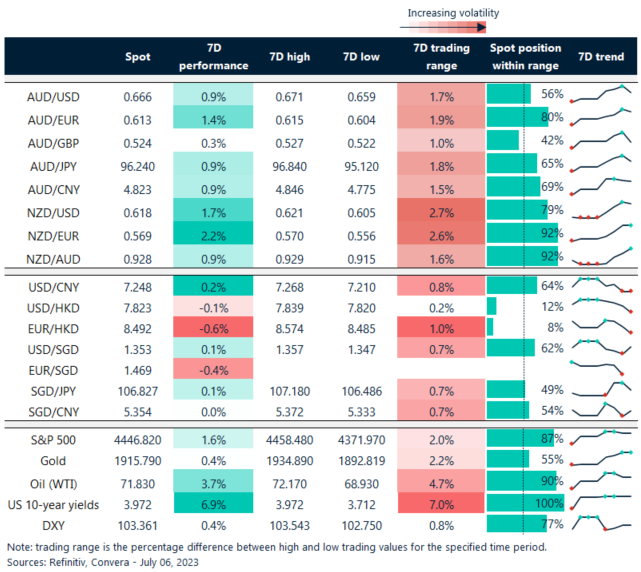Click the 7D trading range column header
641x572 pixels.
(434, 57)
